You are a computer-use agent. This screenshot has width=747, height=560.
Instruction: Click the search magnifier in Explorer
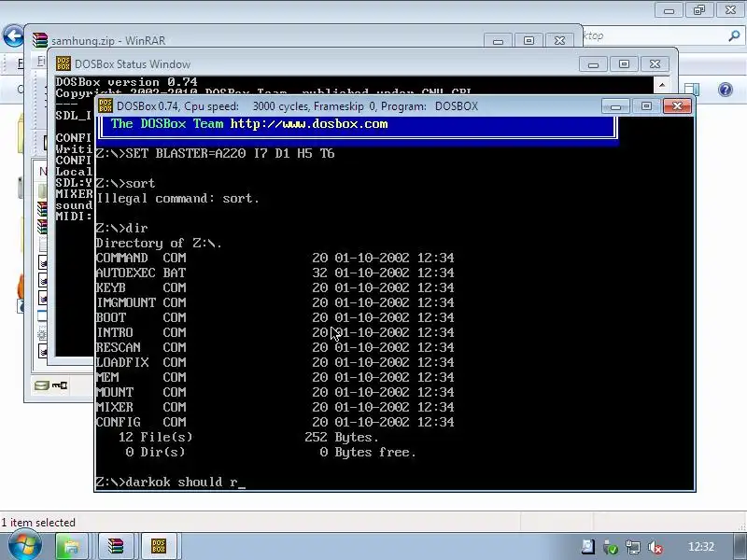click(734, 35)
